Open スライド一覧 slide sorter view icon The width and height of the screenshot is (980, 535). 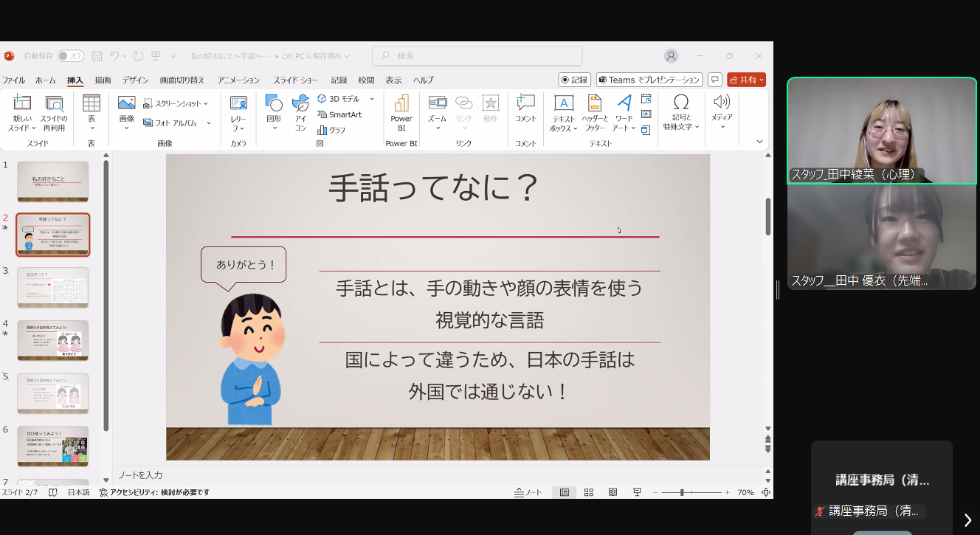tap(589, 492)
